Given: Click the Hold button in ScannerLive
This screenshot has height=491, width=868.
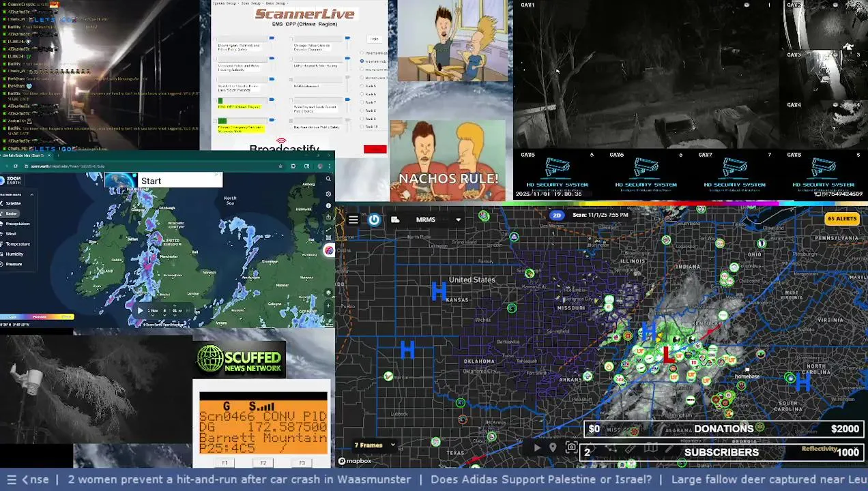Looking at the screenshot, I should (x=375, y=39).
